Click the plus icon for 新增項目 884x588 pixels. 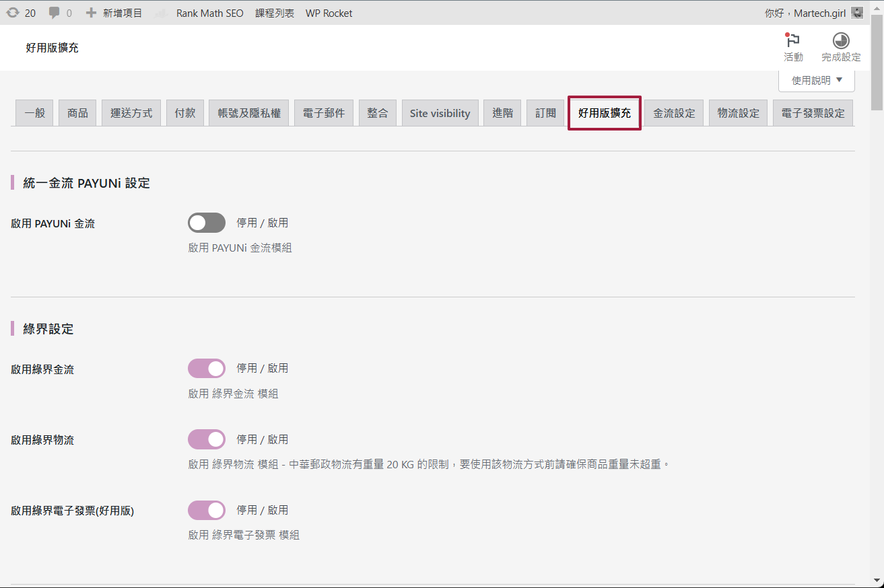(x=92, y=13)
